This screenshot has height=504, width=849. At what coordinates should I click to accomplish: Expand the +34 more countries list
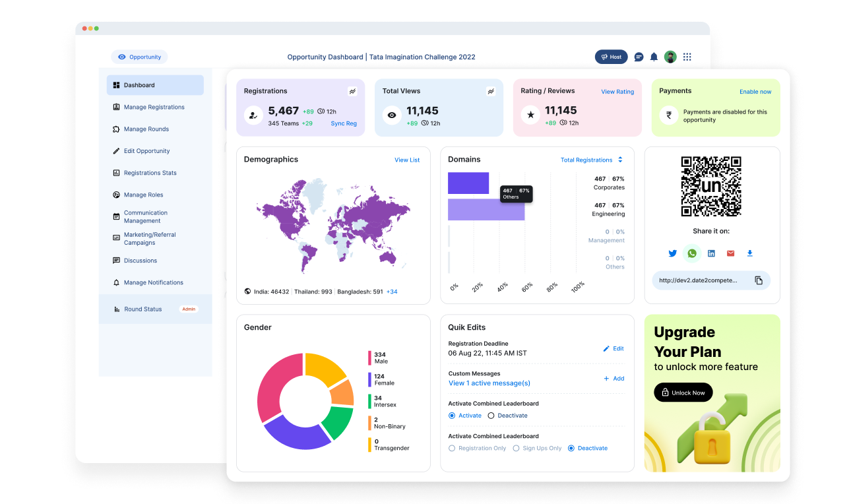(x=392, y=292)
